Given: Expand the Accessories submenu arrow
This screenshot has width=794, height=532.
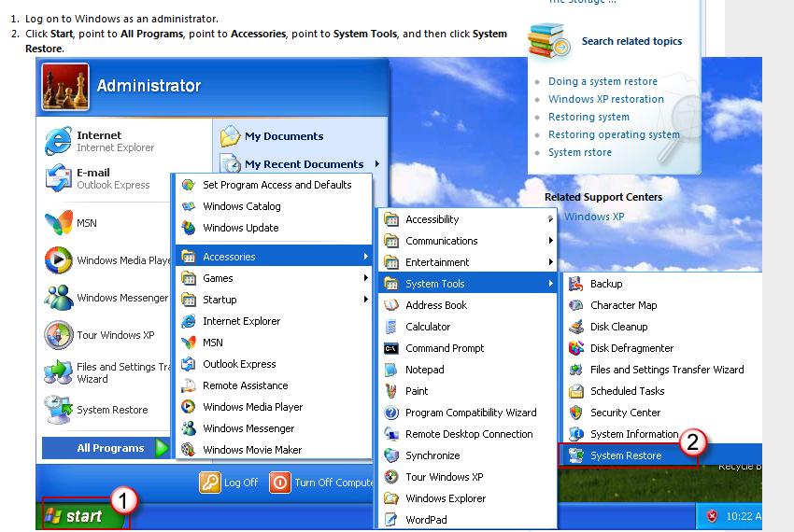Looking at the screenshot, I should coord(365,256).
